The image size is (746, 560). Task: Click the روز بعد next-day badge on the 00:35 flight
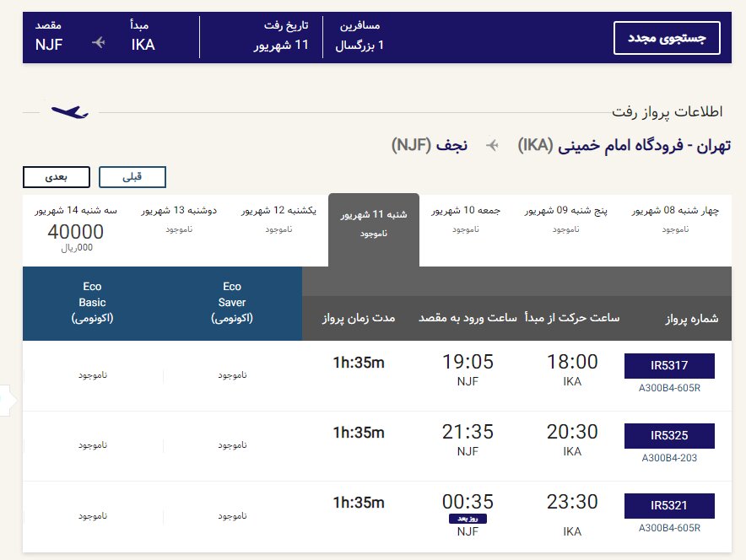pyautogui.click(x=468, y=520)
